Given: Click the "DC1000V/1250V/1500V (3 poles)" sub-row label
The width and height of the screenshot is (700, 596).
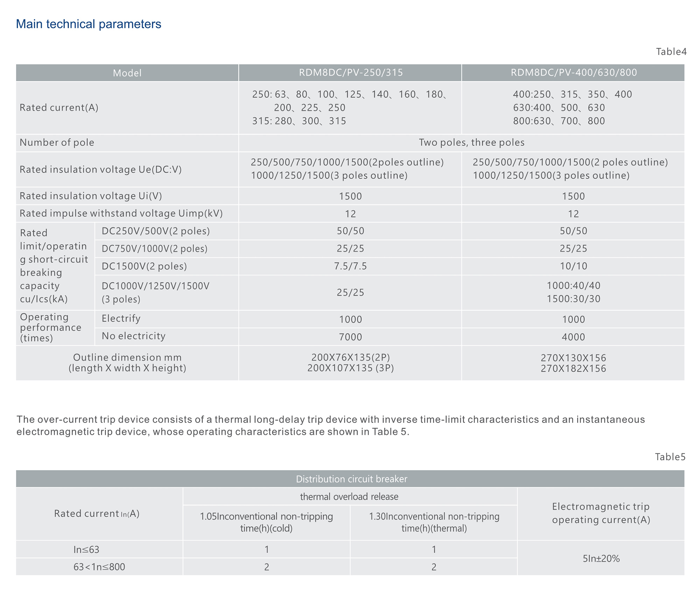Looking at the screenshot, I should click(x=155, y=292).
